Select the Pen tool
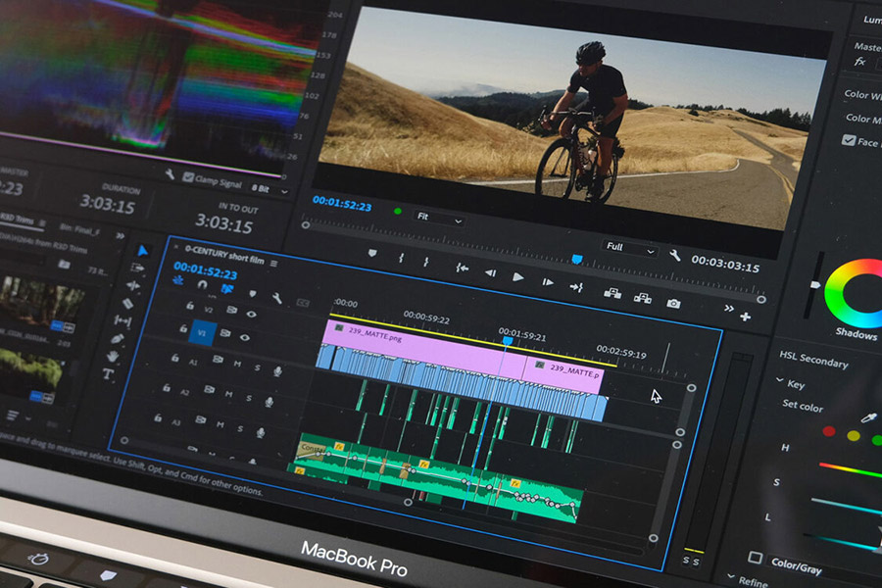The image size is (882, 588). 118,339
